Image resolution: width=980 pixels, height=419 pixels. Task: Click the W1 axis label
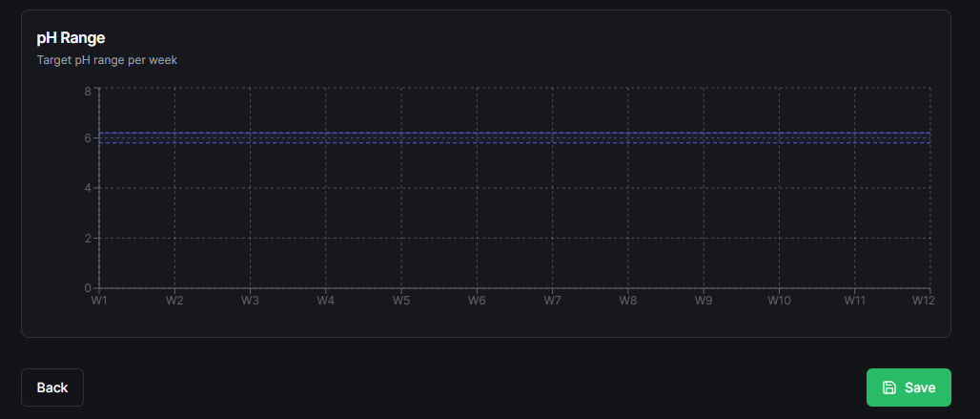pos(99,301)
